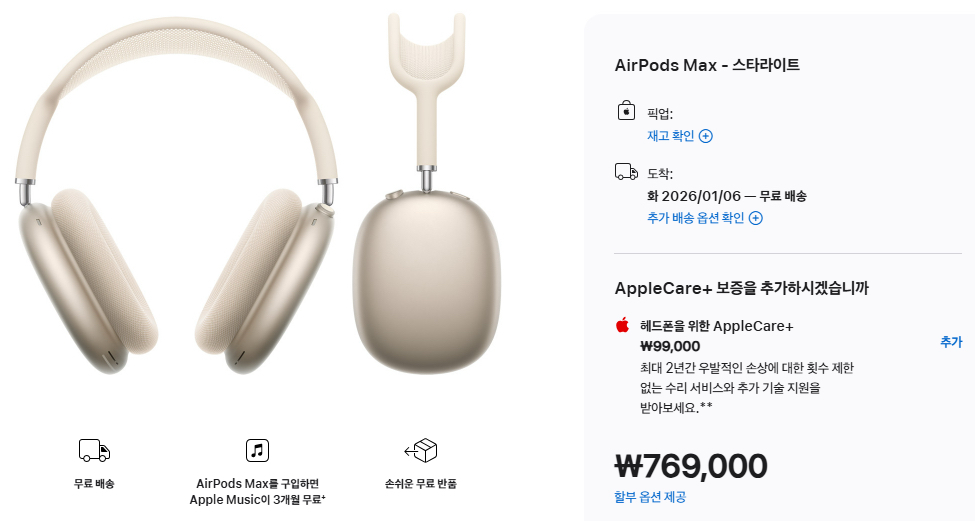Add AppleCare+ with the 추가 button
Viewport: 975px width, 528px height.
[951, 341]
